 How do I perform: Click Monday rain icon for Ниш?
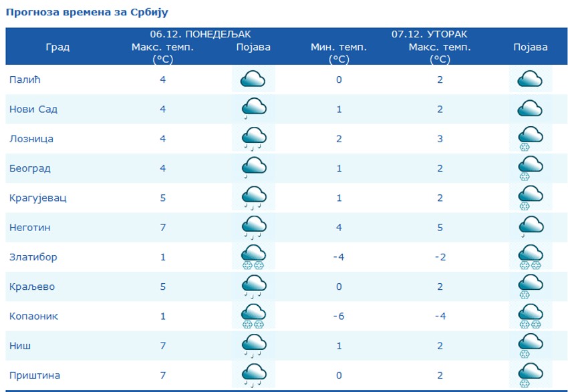pos(253,345)
